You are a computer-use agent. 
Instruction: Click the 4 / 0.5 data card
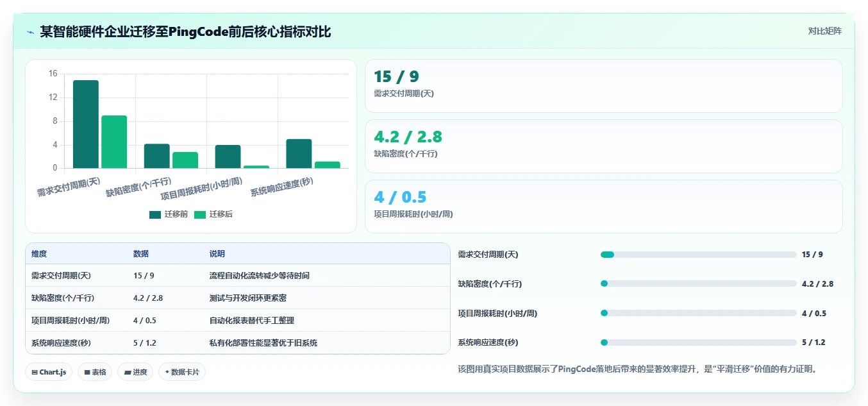(603, 207)
